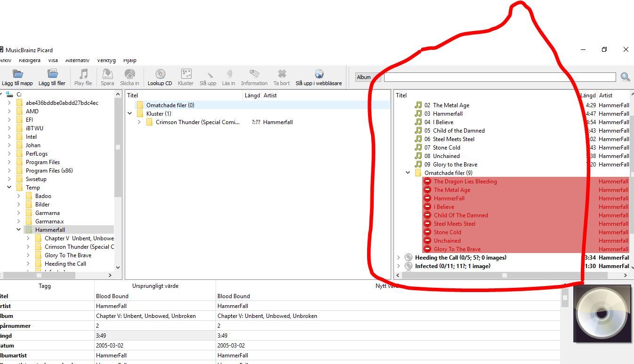This screenshot has width=634, height=364.
Task: Expand the Crimson Thunder cluster
Action: [139, 122]
